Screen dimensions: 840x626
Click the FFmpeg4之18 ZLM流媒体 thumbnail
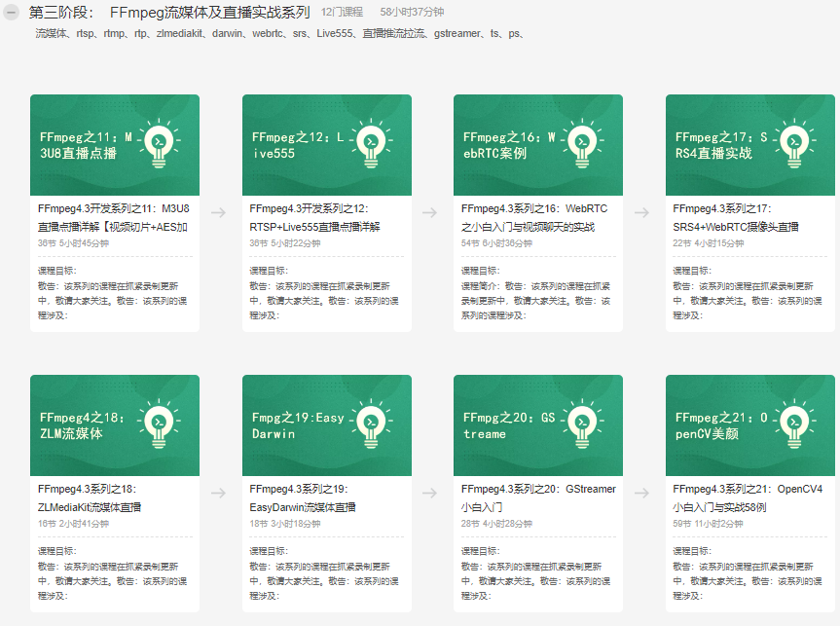pos(114,424)
